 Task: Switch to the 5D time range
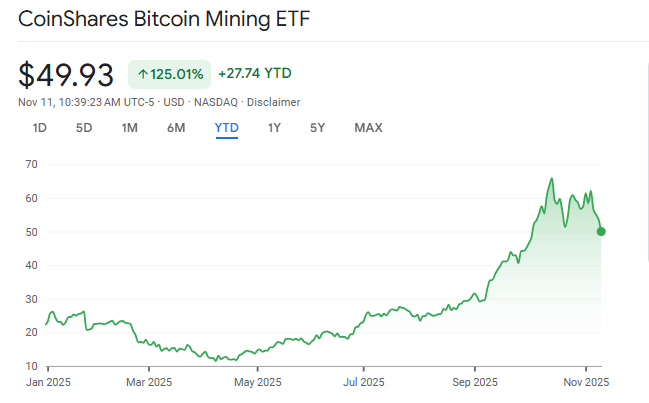click(85, 128)
